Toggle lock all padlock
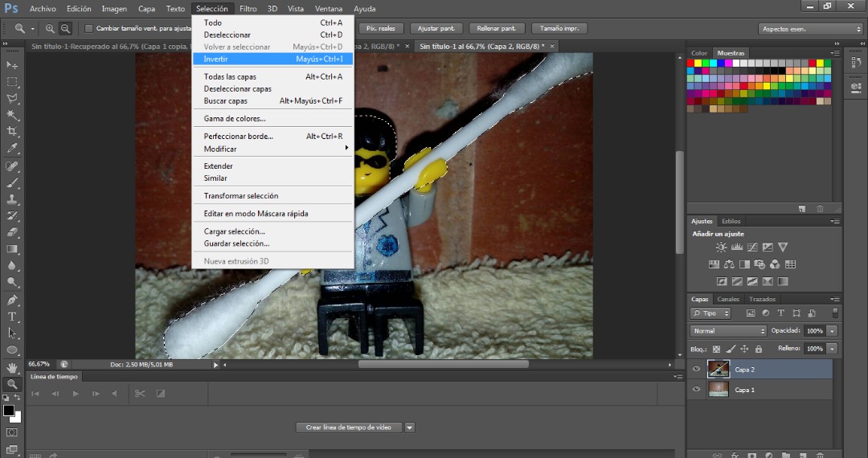 759,349
